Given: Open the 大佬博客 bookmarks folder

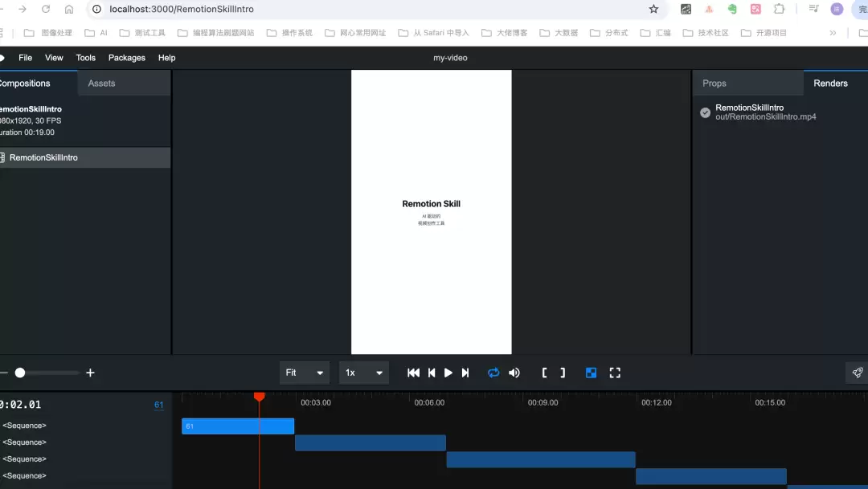Looking at the screenshot, I should point(505,33).
